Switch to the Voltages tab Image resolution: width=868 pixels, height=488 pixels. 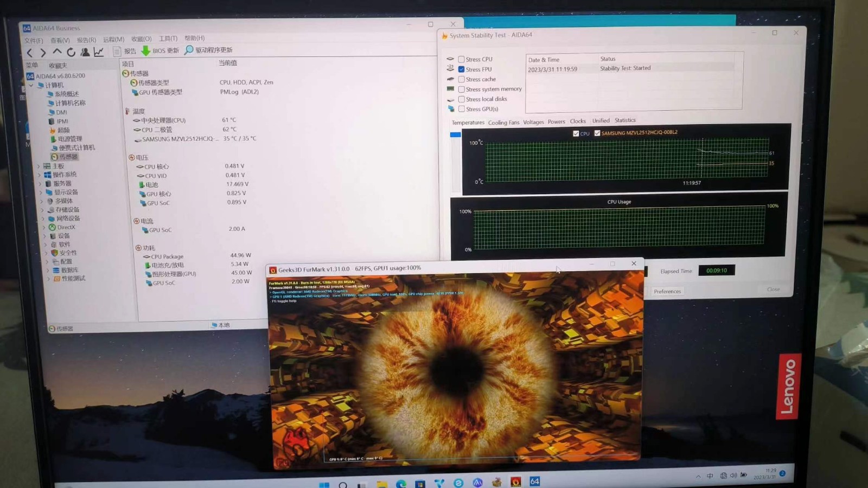(x=533, y=122)
